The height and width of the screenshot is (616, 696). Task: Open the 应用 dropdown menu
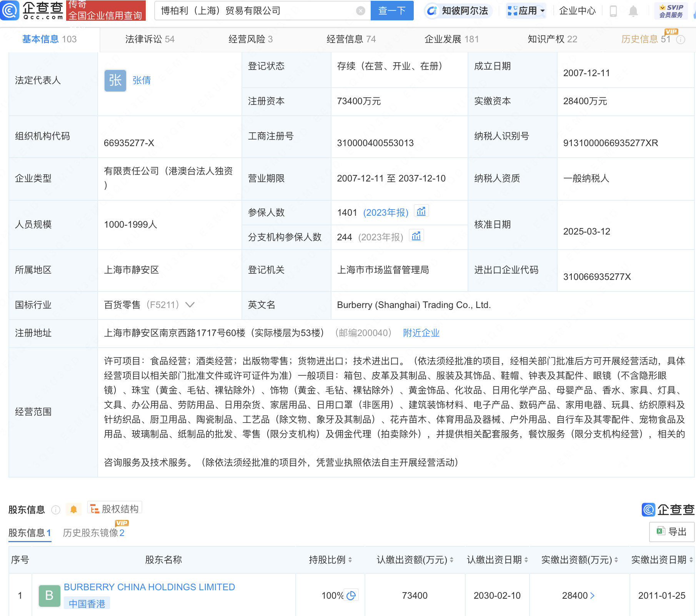526,11
